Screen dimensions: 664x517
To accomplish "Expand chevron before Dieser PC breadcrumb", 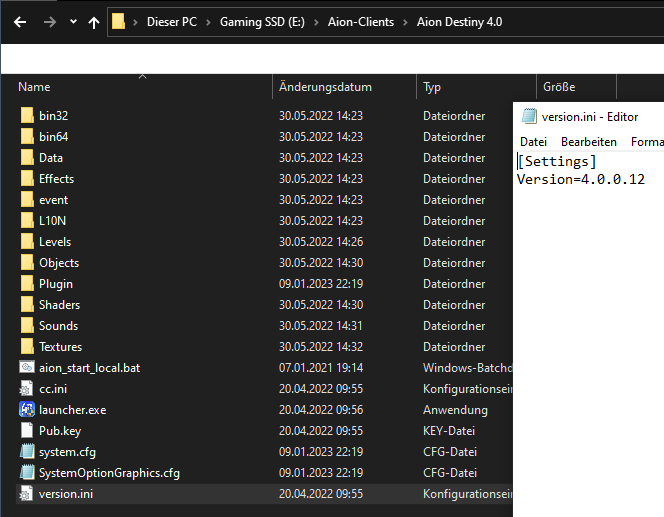I will [136, 22].
